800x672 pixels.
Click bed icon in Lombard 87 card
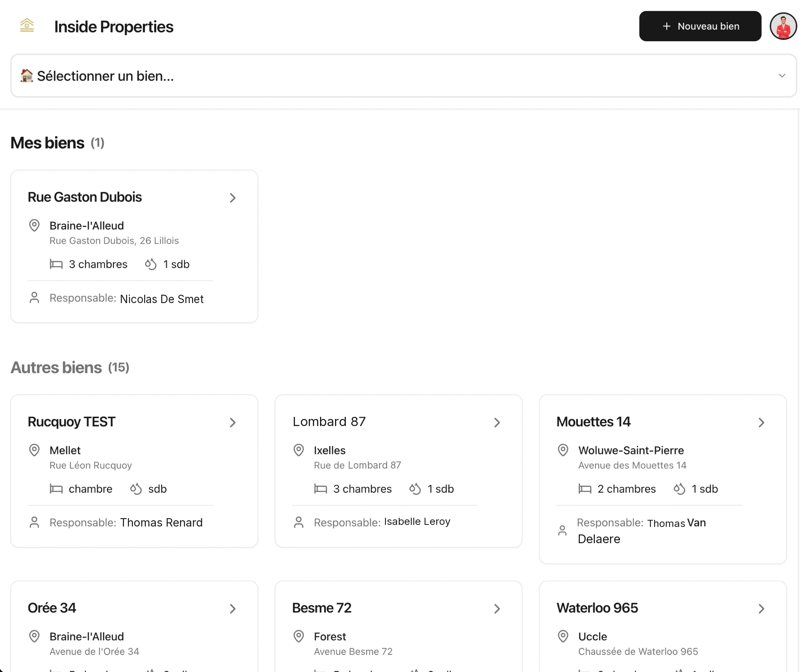pos(320,489)
